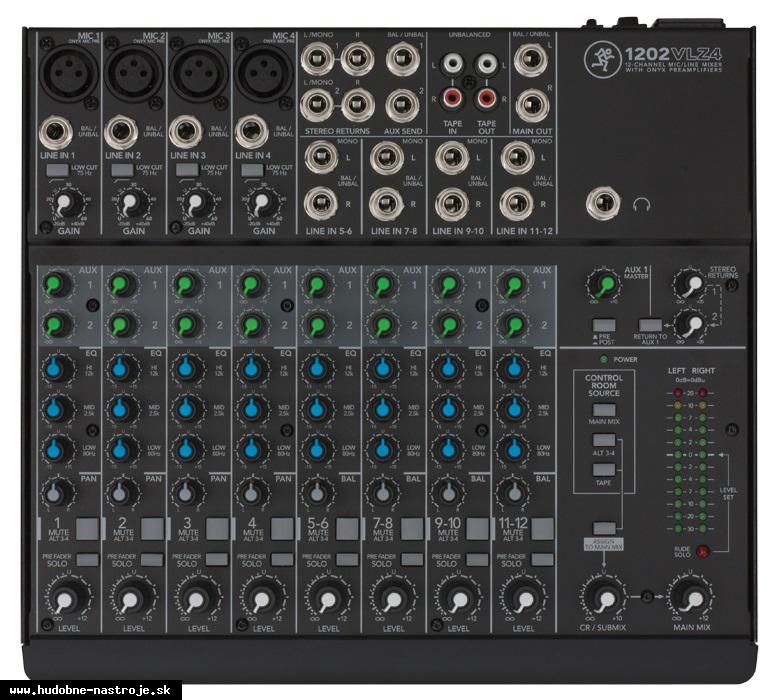This screenshot has height=700, width=773.
Task: Click channel 1 AUX 1 green knob
Action: 55,284
